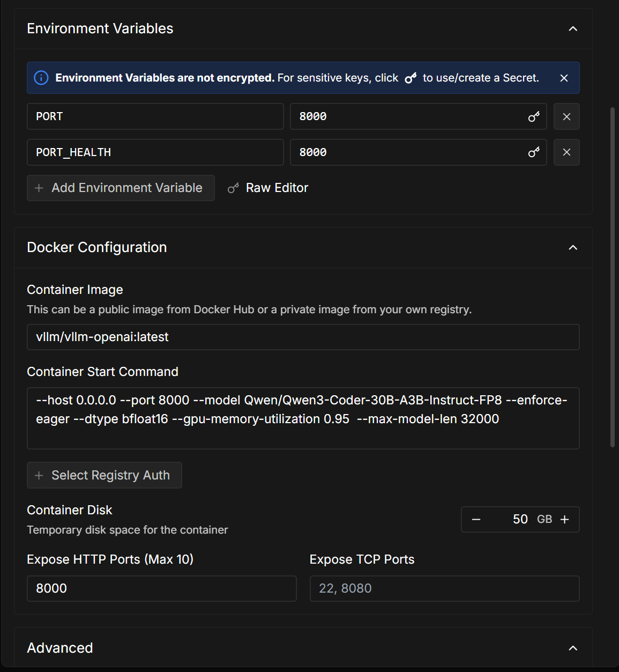Edit the PORT variable name field
This screenshot has width=619, height=672.
click(x=155, y=116)
